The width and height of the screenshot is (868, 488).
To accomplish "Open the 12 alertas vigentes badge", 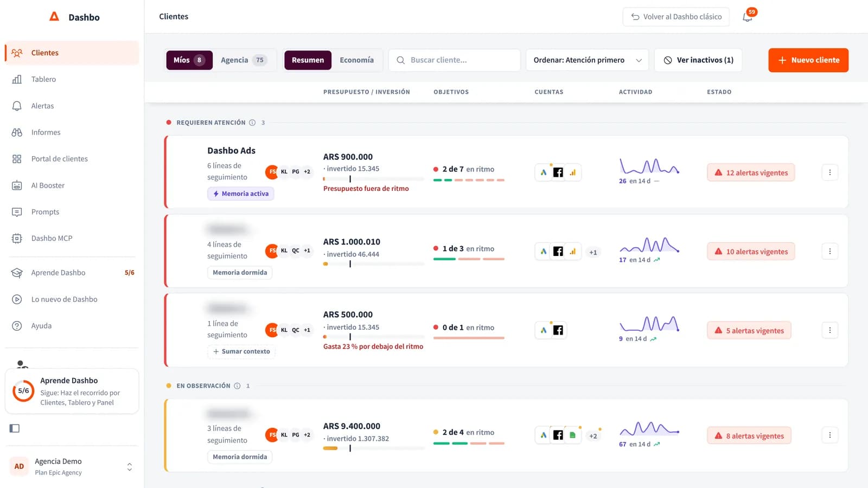I will click(x=751, y=172).
